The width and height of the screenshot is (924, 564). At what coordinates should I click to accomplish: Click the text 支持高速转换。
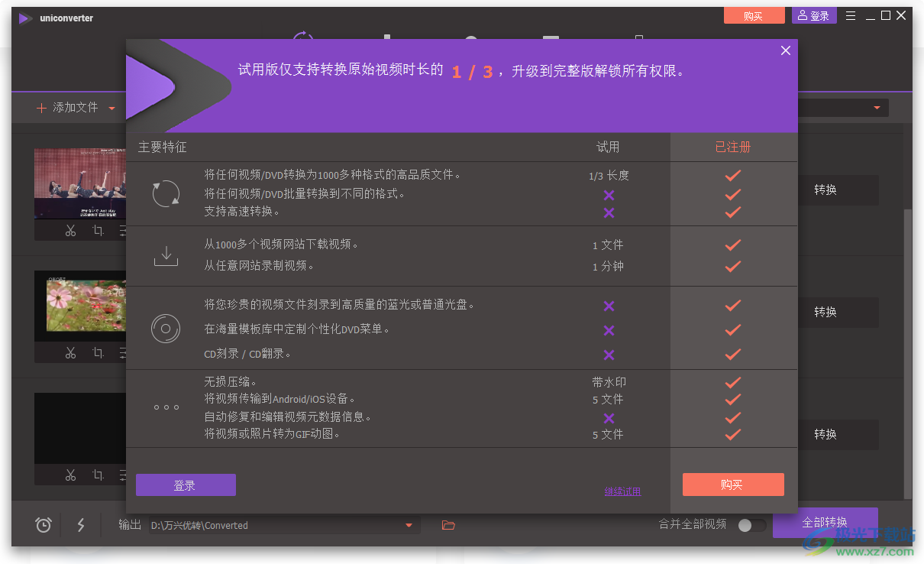(x=242, y=212)
